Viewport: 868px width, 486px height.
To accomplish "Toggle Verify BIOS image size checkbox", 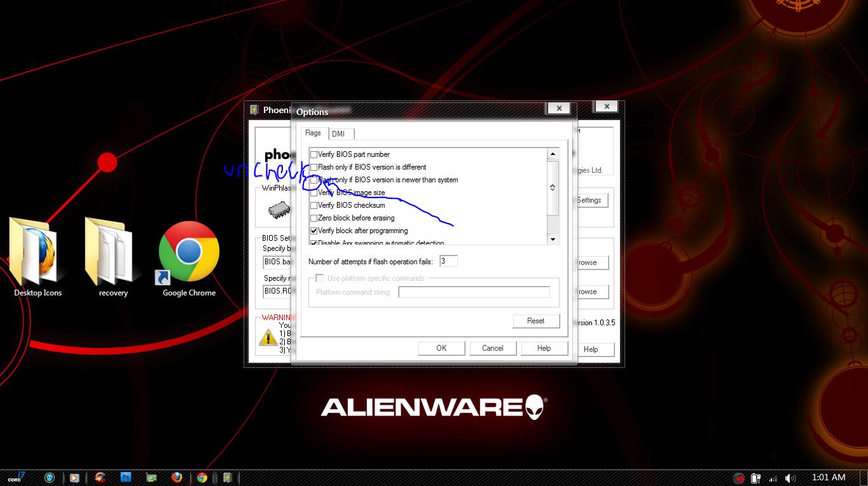I will click(x=313, y=192).
